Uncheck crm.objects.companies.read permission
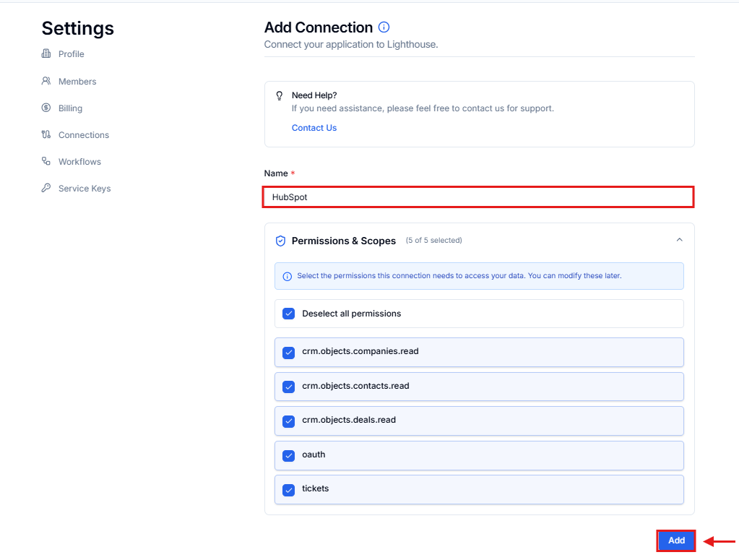Viewport: 739px width, 560px height. (288, 352)
